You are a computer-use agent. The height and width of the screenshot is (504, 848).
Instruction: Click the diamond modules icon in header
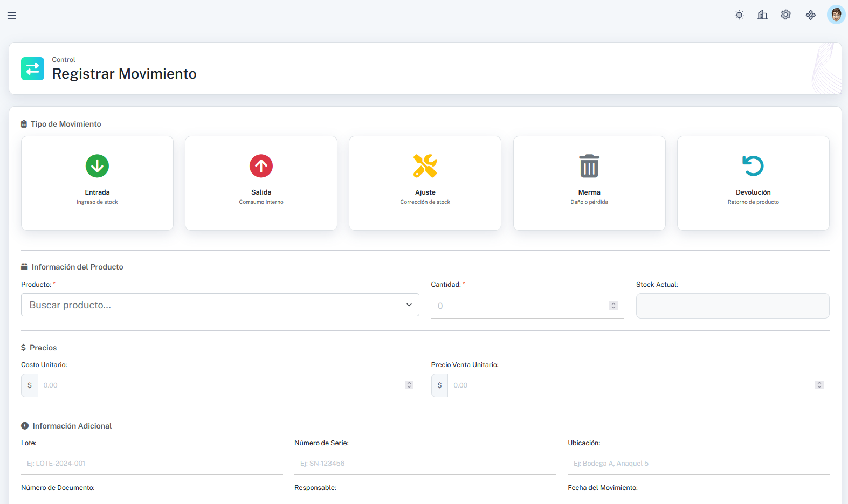point(810,15)
